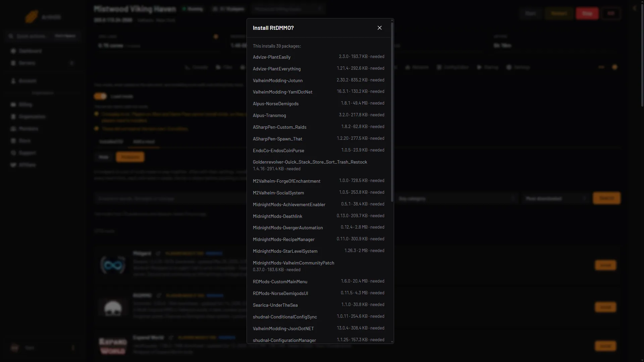
Task: Select M2Valheim-ForgeOfEnchantment package
Action: (319, 181)
